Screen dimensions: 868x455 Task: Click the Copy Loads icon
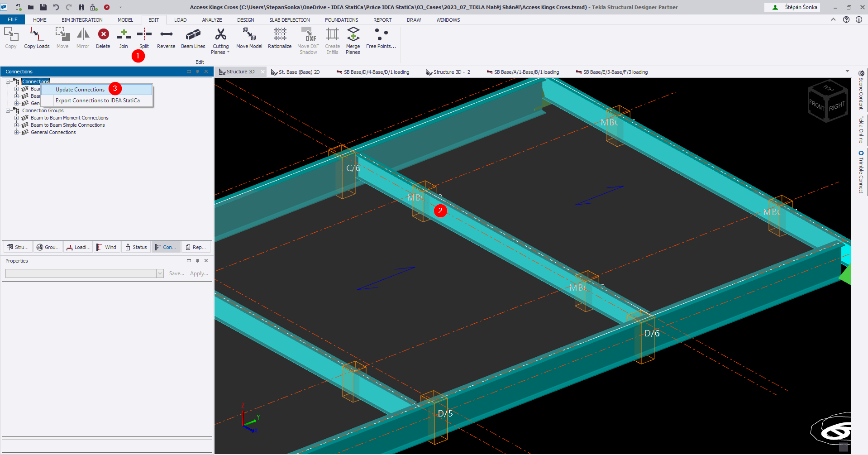click(37, 38)
